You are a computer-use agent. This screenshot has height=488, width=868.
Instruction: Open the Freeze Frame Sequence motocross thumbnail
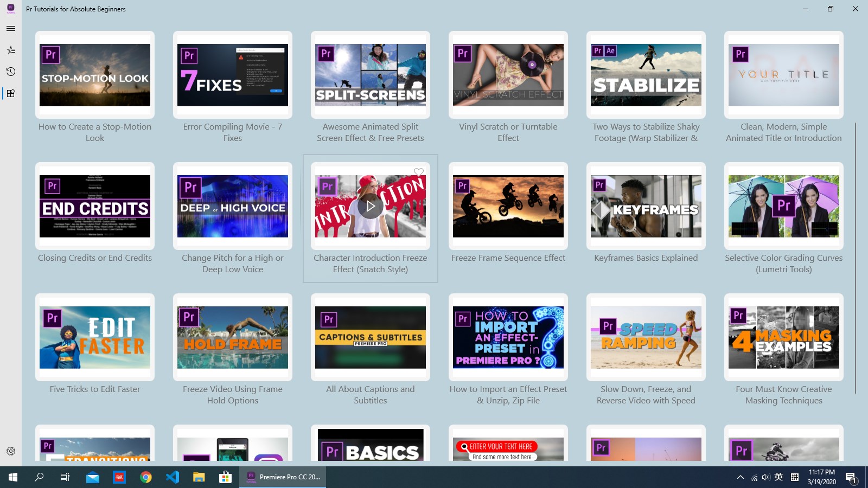coord(508,206)
